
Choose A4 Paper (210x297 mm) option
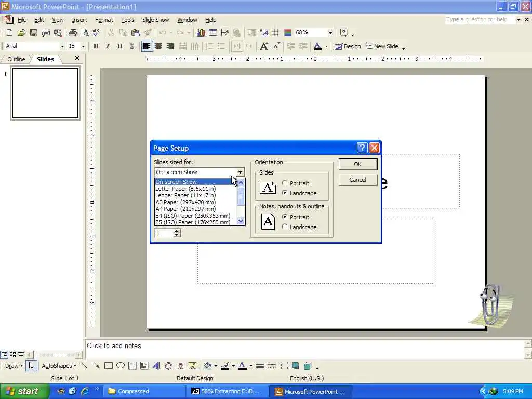pos(196,209)
